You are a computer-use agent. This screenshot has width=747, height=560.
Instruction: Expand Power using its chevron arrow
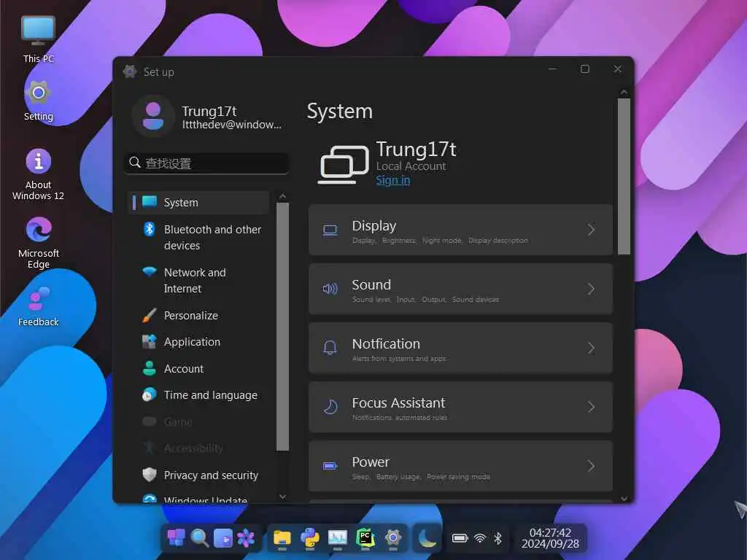point(591,466)
